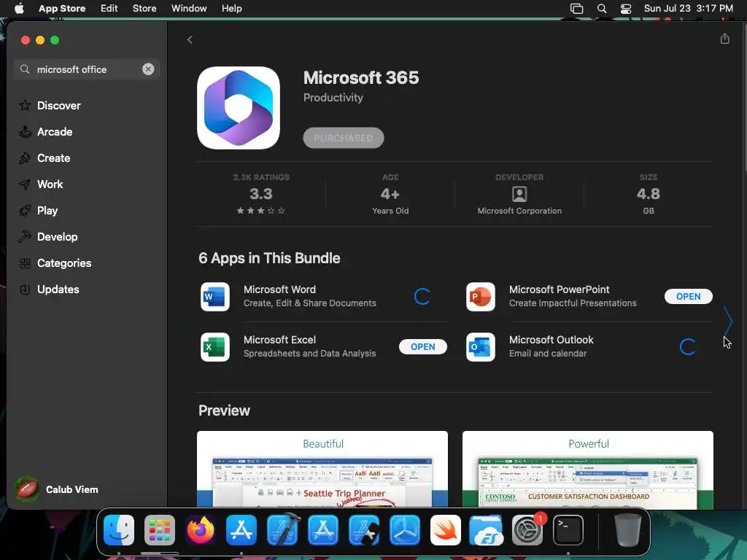
Task: Click the Microsoft Outlook download progress spinner
Action: 687,346
